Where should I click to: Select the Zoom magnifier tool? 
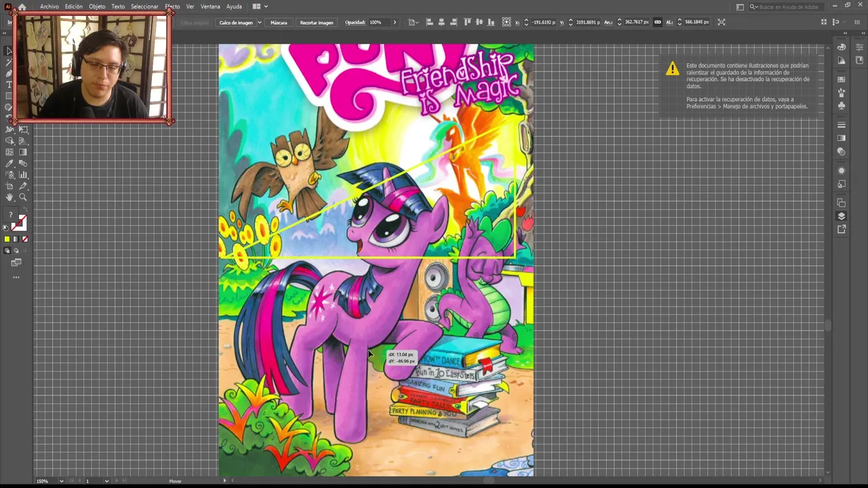tap(23, 197)
